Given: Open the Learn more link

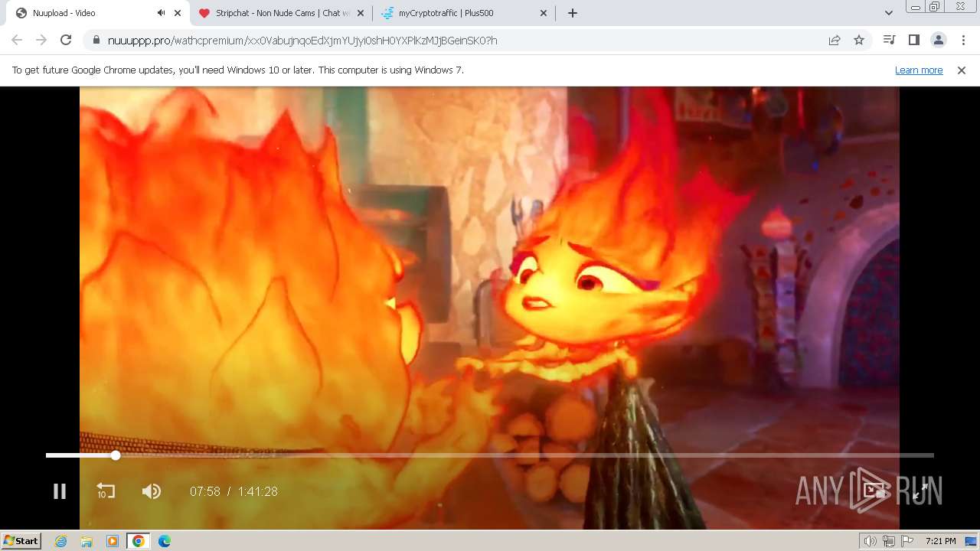Looking at the screenshot, I should (919, 70).
